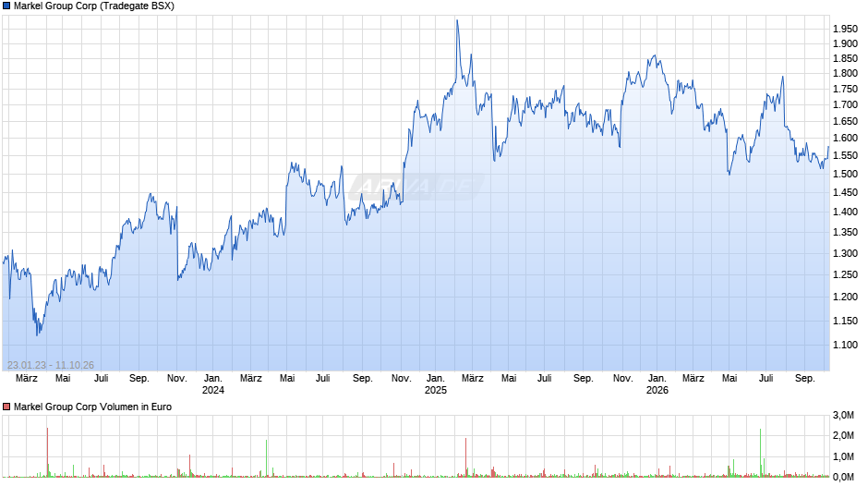Image resolution: width=868 pixels, height=486 pixels.
Task: Click the 2024 year label on time axis
Action: (213, 390)
